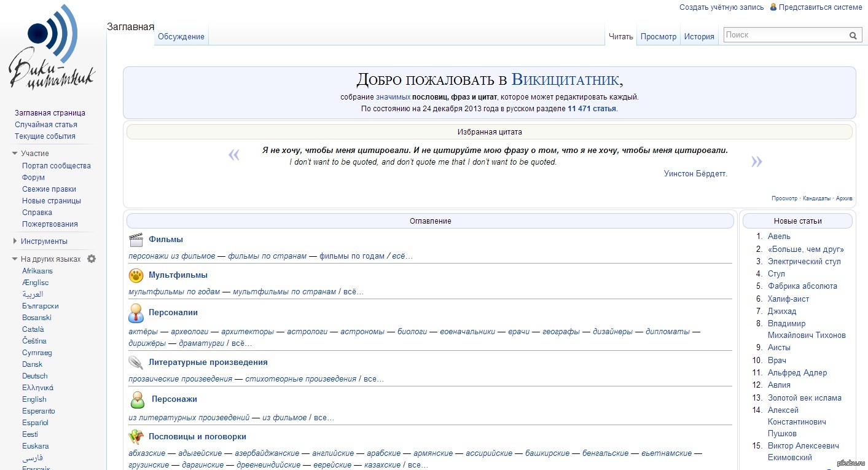The height and width of the screenshot is (470, 868).
Task: Open the Просмотр tab
Action: click(x=658, y=37)
